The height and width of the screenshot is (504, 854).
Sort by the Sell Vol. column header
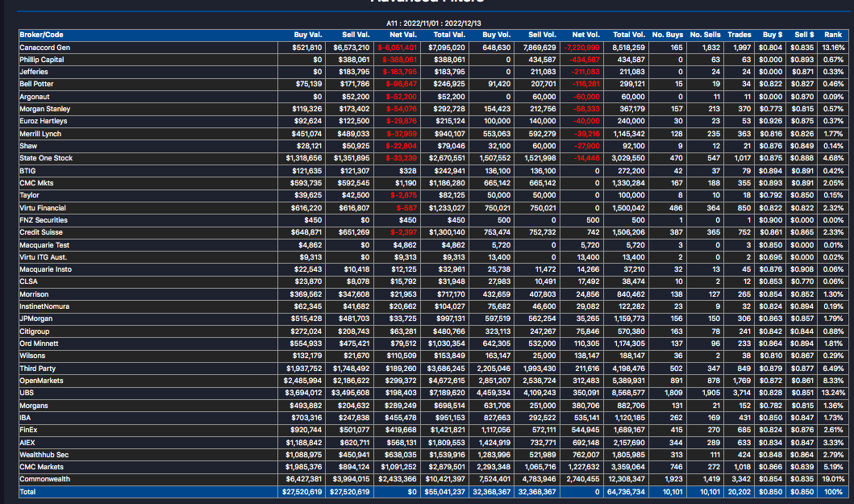point(542,35)
